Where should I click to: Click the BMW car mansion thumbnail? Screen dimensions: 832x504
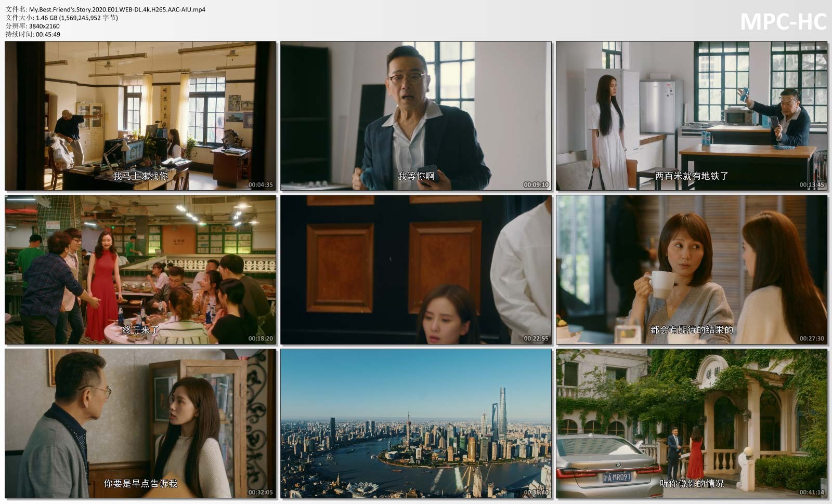[x=692, y=423]
